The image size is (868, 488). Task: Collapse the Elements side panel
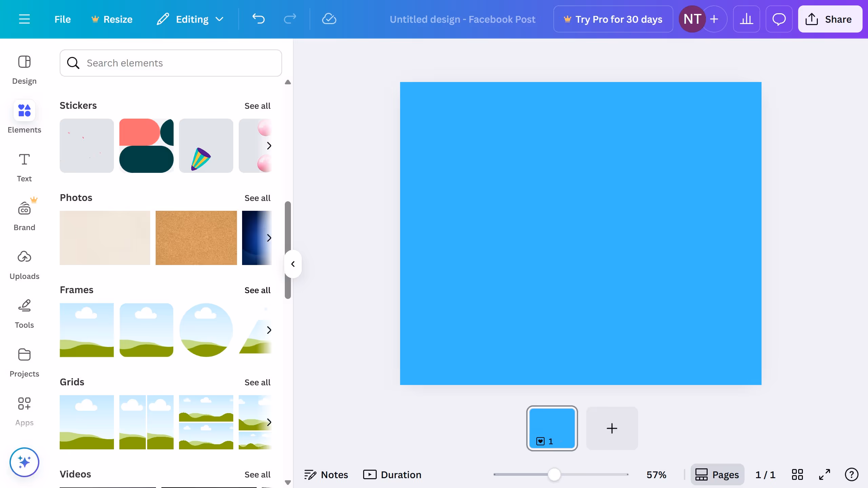click(293, 264)
